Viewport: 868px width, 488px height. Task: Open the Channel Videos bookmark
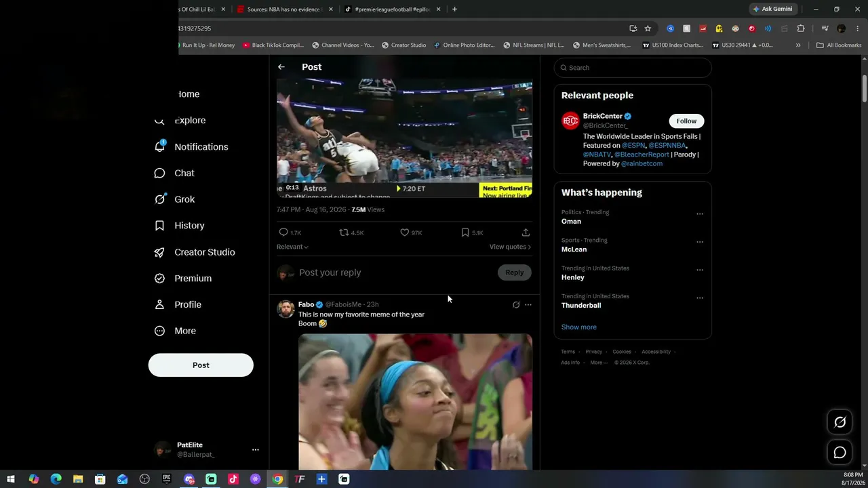click(x=342, y=45)
